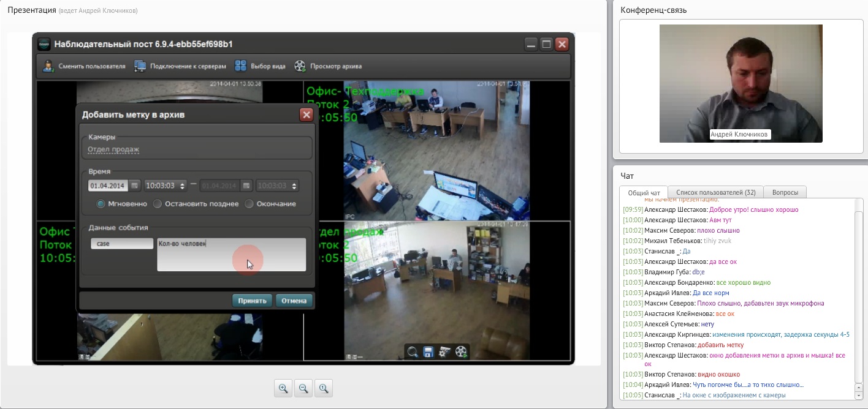Image resolution: width=868 pixels, height=409 pixels.
Task: Zoom out the presentation with the minus magnifier
Action: pos(303,388)
